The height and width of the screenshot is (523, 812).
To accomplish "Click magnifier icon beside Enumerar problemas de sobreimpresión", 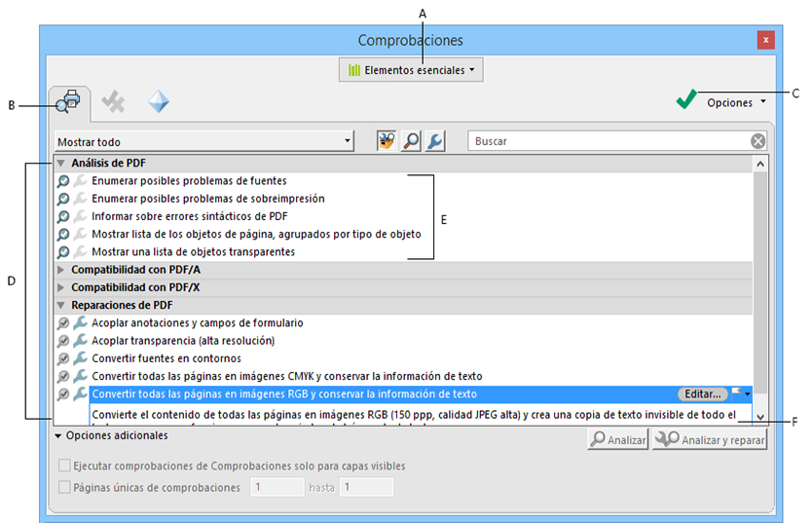I will click(x=63, y=199).
